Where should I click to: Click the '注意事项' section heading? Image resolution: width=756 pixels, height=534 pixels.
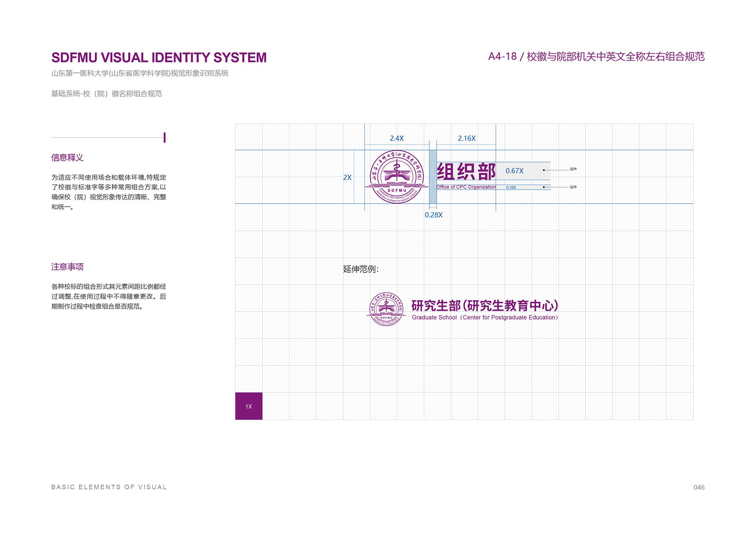pyautogui.click(x=67, y=267)
